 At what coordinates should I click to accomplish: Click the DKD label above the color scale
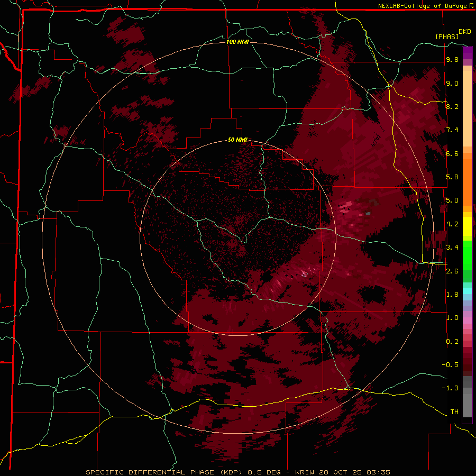coord(465,32)
